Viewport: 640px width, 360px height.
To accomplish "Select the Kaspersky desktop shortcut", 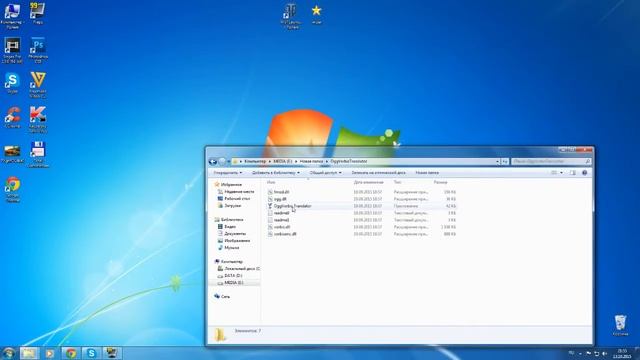I will tap(38, 119).
